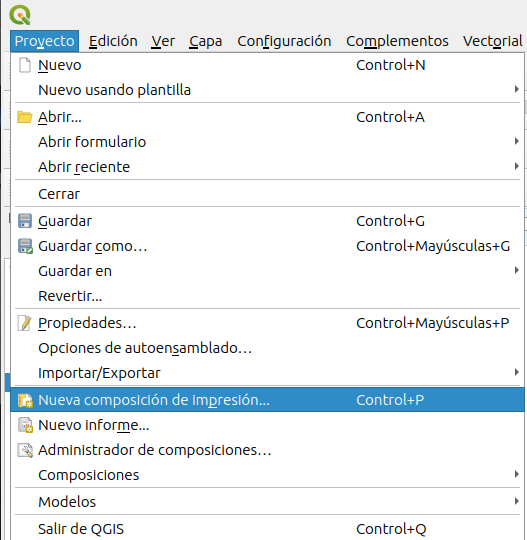Select Opciones de autoensamblado entry
The width and height of the screenshot is (527, 540).
(267, 348)
